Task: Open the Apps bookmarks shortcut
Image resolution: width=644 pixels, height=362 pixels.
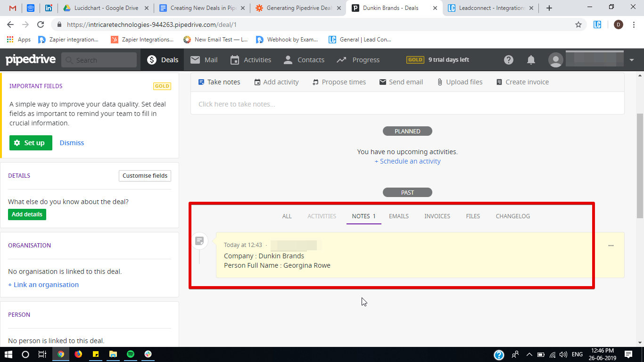Action: pyautogui.click(x=19, y=40)
